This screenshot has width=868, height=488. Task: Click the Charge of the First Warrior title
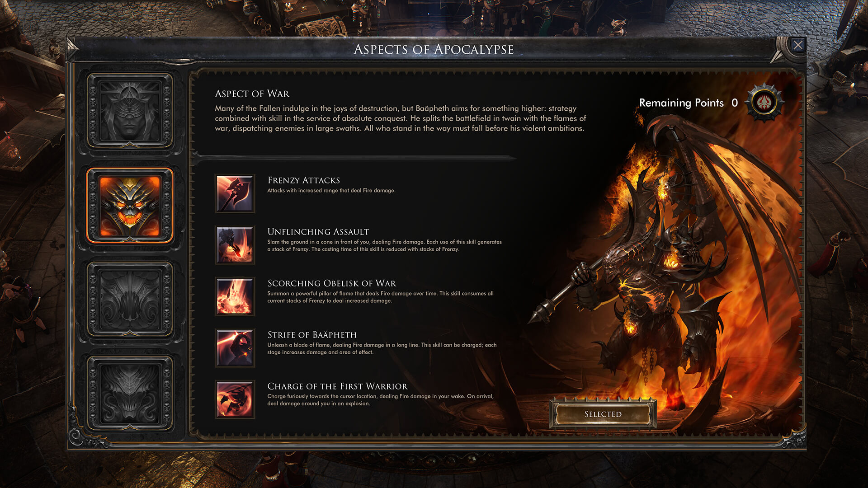337,386
